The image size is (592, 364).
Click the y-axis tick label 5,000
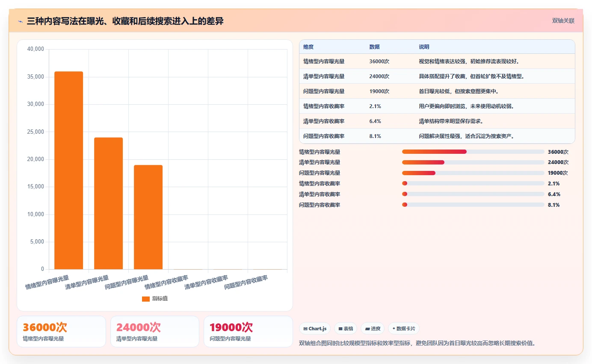coord(37,242)
